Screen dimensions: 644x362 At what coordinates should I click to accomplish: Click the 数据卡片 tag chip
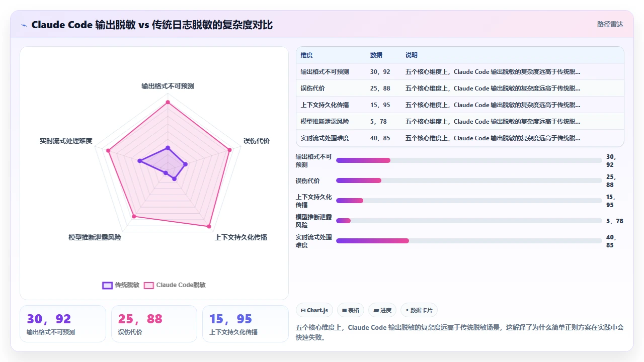point(419,310)
